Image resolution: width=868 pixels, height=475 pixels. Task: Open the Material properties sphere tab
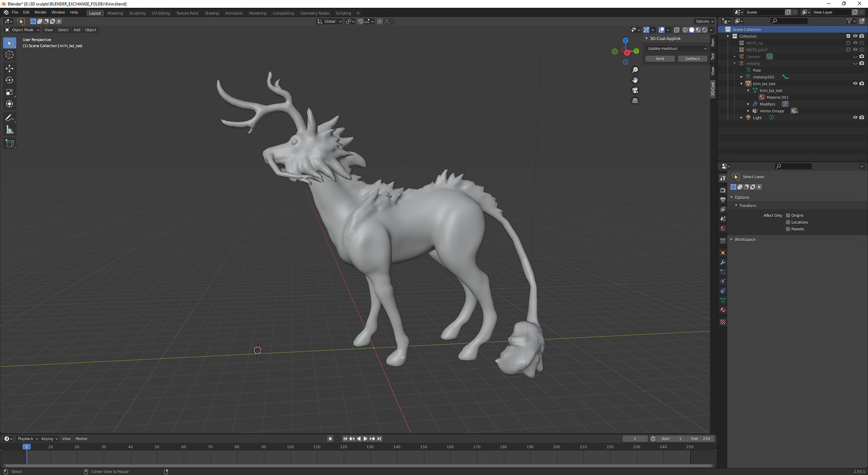[x=723, y=310]
